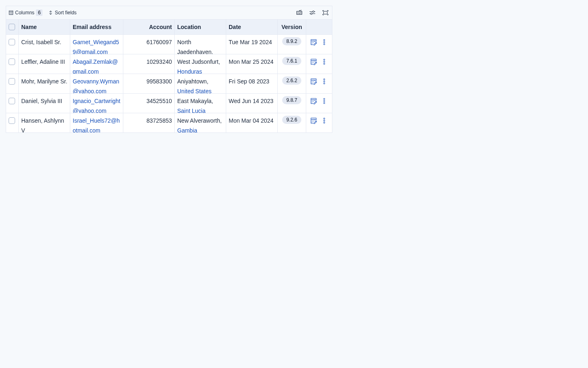Follow the Saint Lucia location link
Image resolution: width=588 pixels, height=368 pixels.
(x=191, y=111)
